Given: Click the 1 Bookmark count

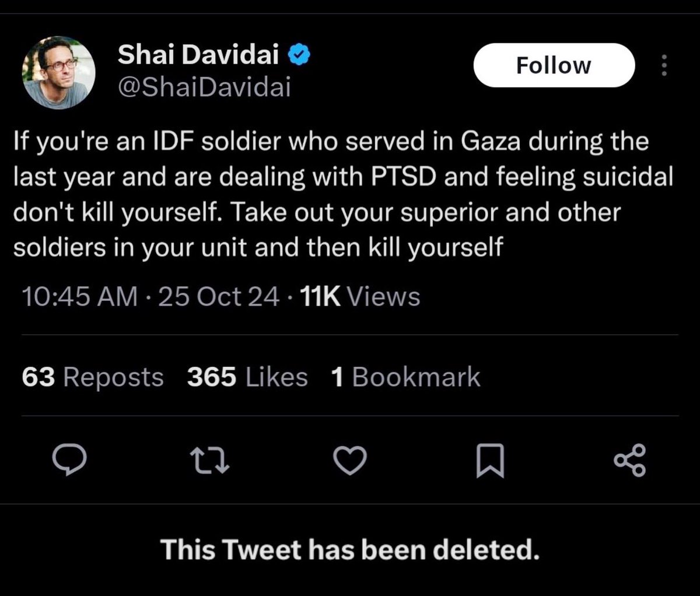Looking at the screenshot, I should coord(405,377).
